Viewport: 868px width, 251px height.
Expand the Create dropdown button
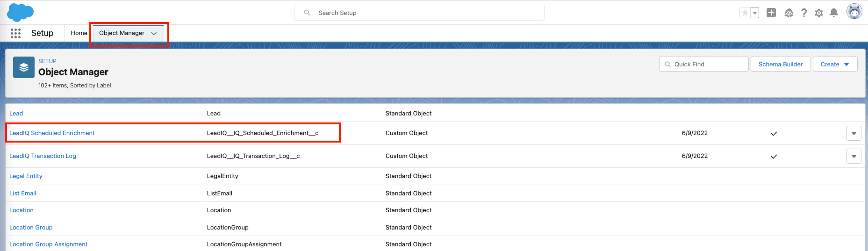click(x=835, y=64)
